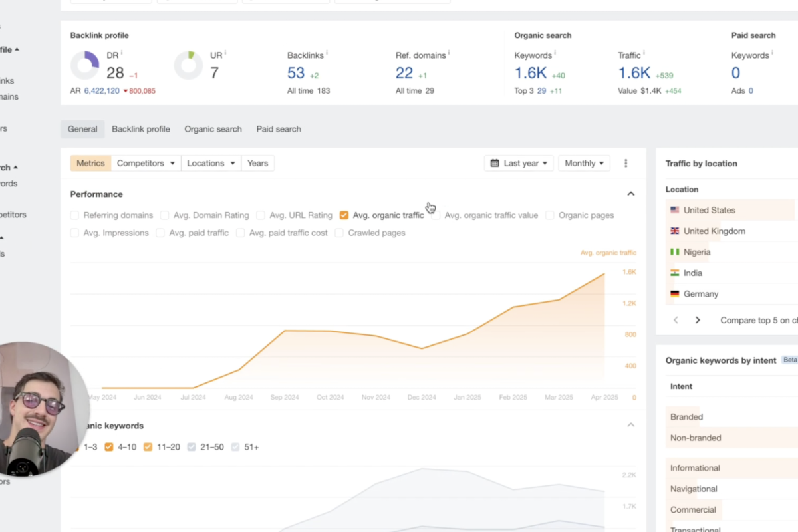Click the three-dot chart options icon
This screenshot has width=798, height=532.
pos(626,163)
